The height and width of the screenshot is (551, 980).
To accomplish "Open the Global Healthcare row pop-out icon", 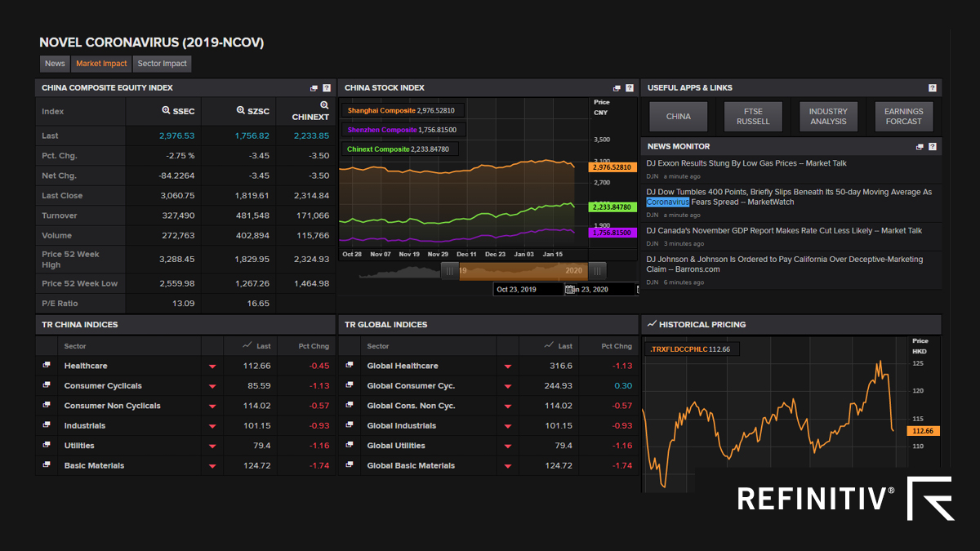I will pyautogui.click(x=350, y=366).
